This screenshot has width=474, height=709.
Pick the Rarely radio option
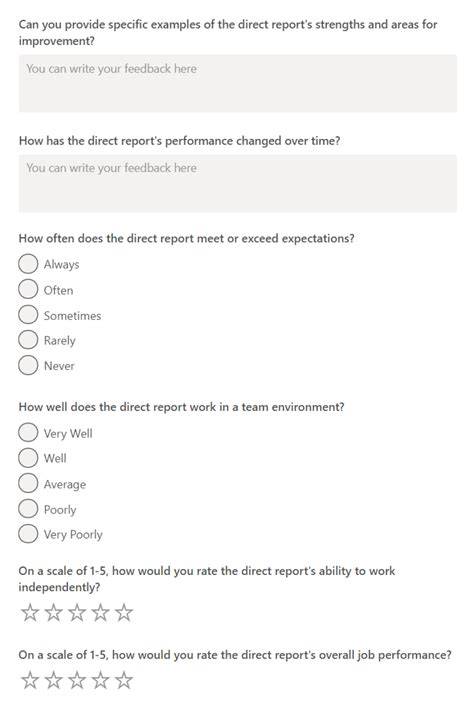point(28,340)
